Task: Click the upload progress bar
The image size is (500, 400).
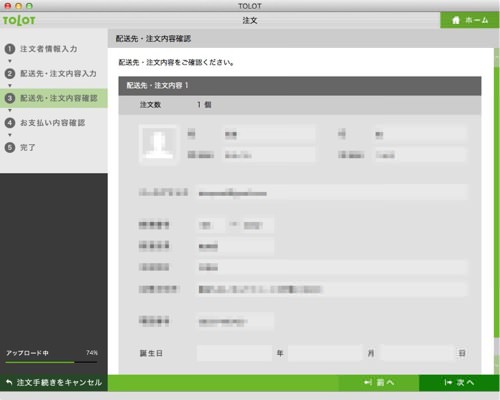Action: 52,362
